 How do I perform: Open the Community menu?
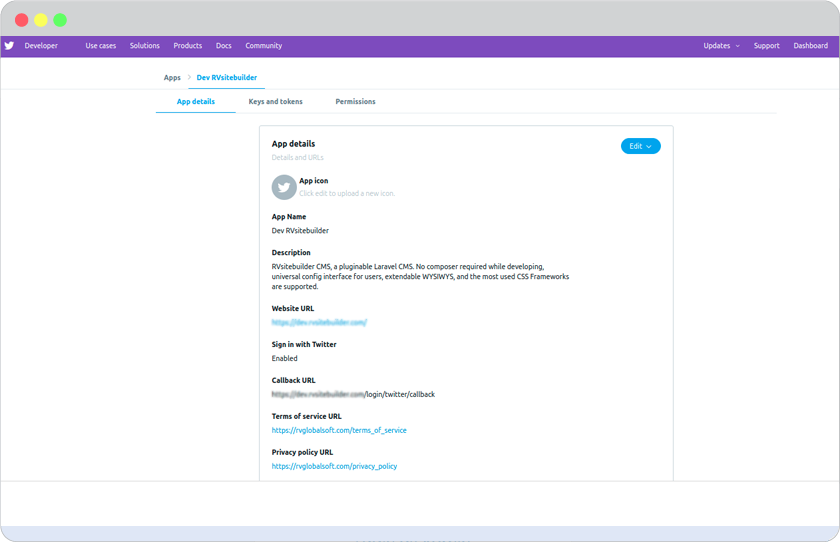point(264,46)
